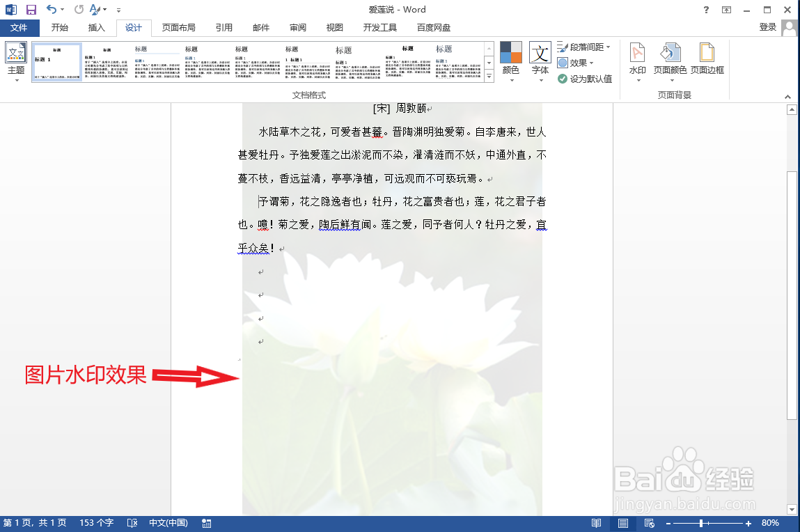The image size is (800, 532).
Task: Switch to Print Layout view icon
Action: click(623, 523)
